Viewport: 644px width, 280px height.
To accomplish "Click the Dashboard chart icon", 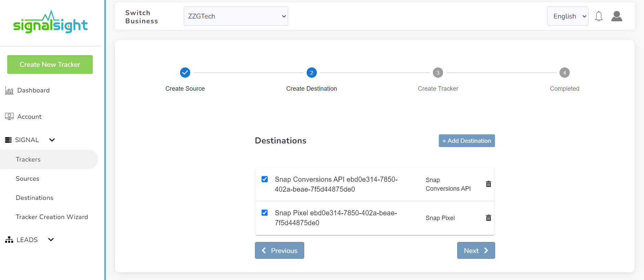I will coord(9,90).
